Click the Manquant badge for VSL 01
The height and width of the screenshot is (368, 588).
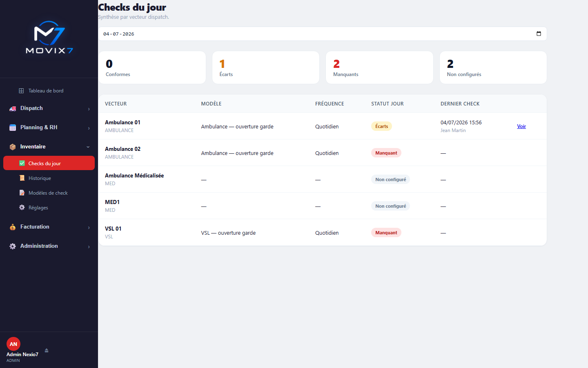pyautogui.click(x=386, y=233)
